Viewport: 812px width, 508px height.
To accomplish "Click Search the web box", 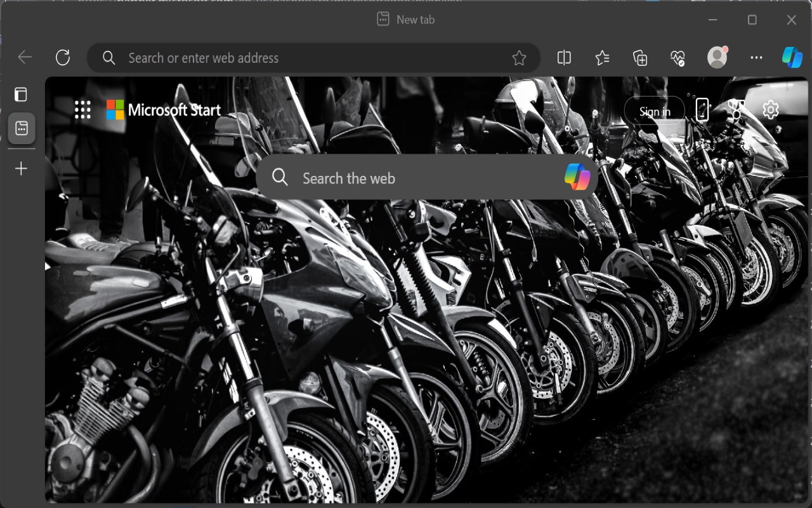I will pos(427,177).
